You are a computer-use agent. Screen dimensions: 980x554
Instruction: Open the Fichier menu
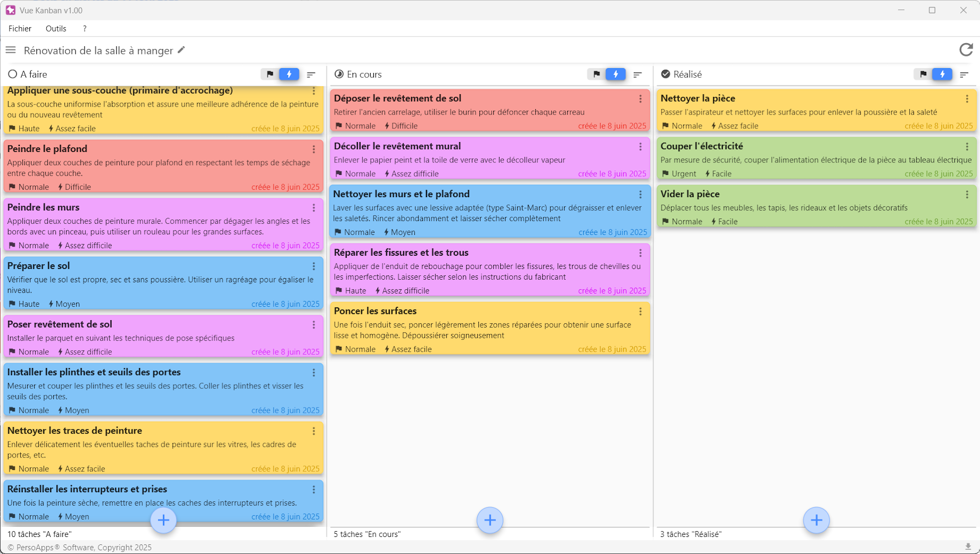[x=20, y=29]
